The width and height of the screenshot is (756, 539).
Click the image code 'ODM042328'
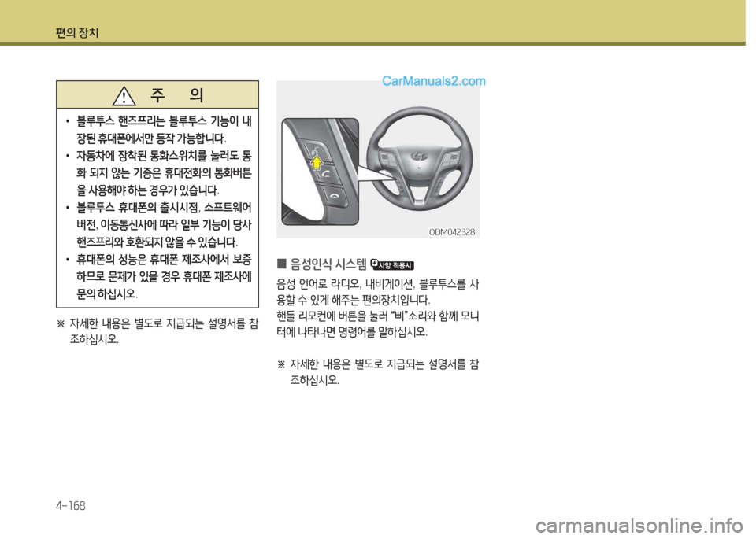coord(452,232)
